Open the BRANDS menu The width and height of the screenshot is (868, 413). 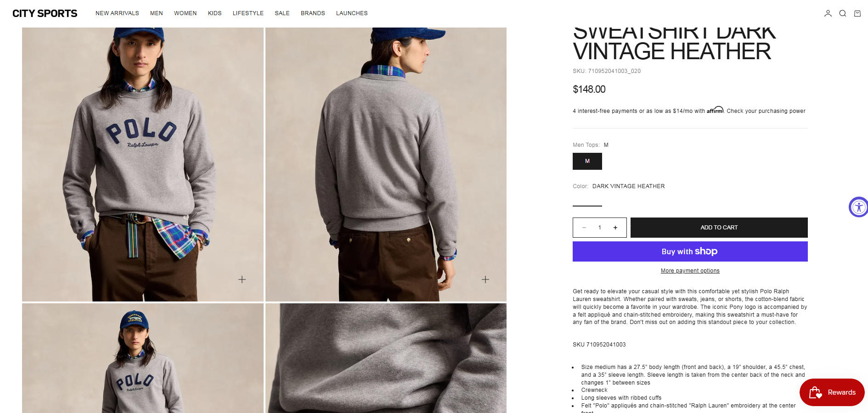point(313,13)
